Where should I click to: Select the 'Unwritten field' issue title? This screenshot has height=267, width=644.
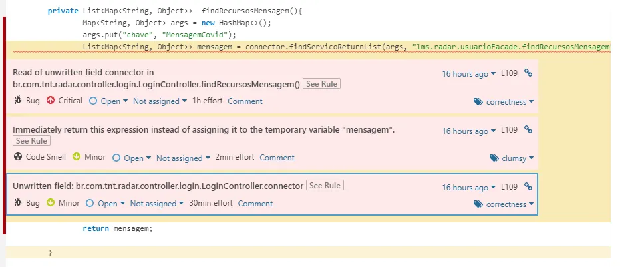(158, 186)
